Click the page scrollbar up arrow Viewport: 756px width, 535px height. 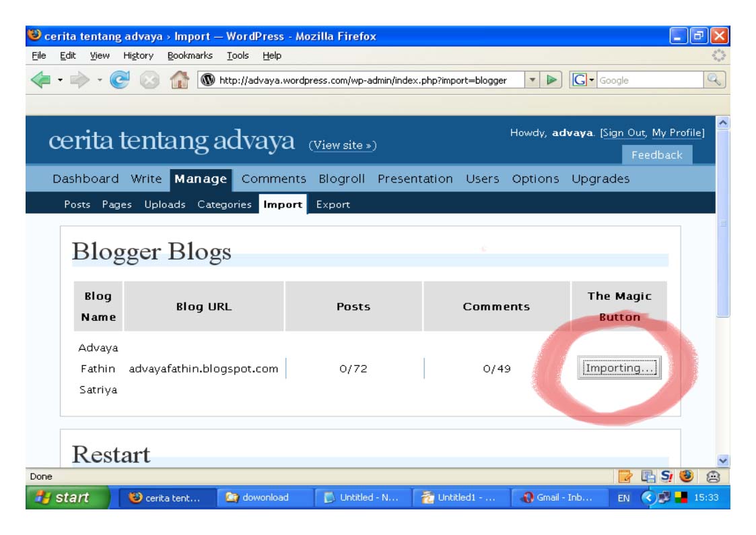coord(723,123)
